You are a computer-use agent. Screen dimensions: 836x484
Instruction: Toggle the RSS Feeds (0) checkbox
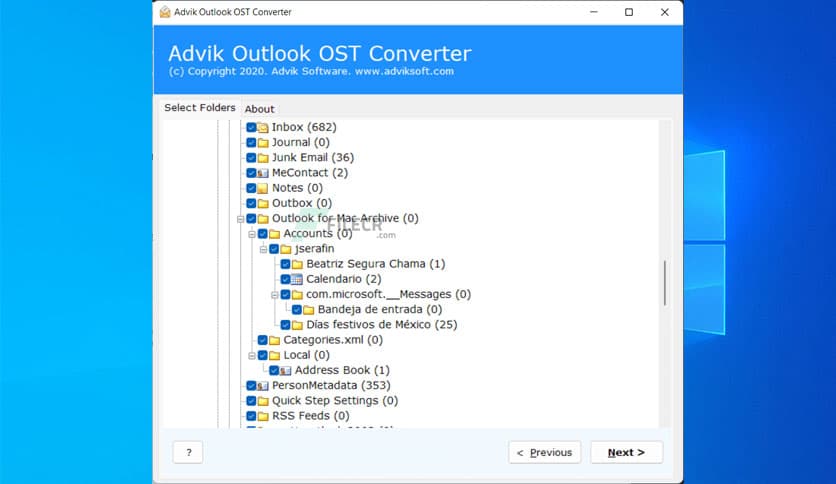point(251,416)
